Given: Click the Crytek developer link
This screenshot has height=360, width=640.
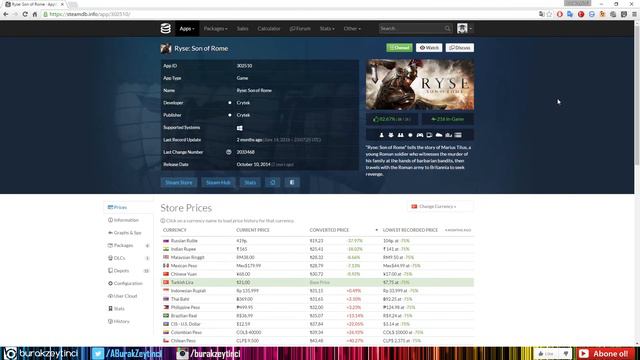Looking at the screenshot, I should (243, 103).
